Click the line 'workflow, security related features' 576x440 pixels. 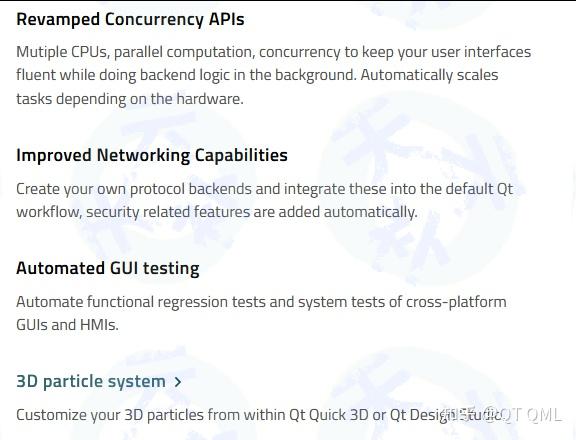[x=217, y=212]
